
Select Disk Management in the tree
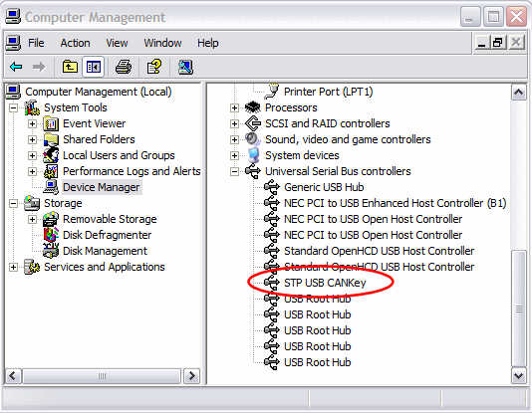[105, 251]
